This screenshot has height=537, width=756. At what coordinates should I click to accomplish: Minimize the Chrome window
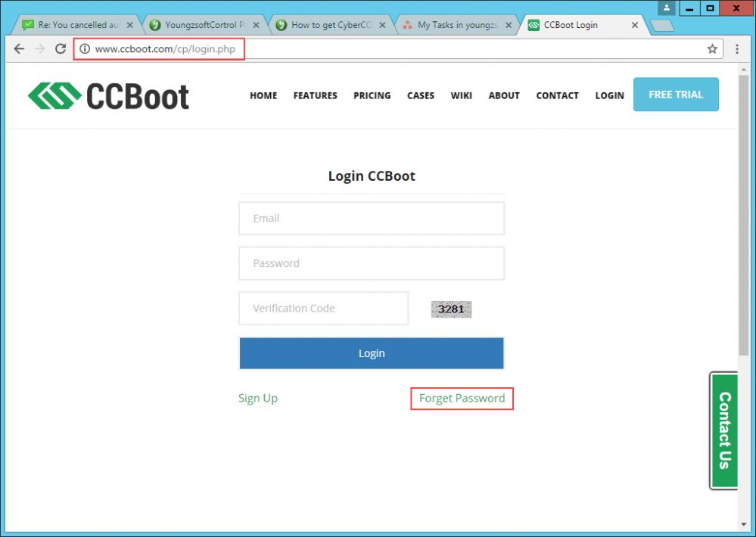690,8
